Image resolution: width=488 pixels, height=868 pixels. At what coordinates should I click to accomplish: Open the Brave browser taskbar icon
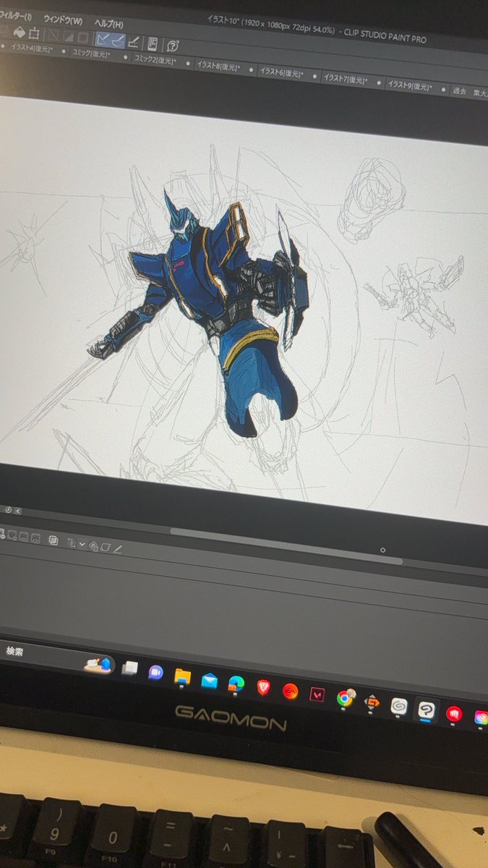tap(263, 687)
